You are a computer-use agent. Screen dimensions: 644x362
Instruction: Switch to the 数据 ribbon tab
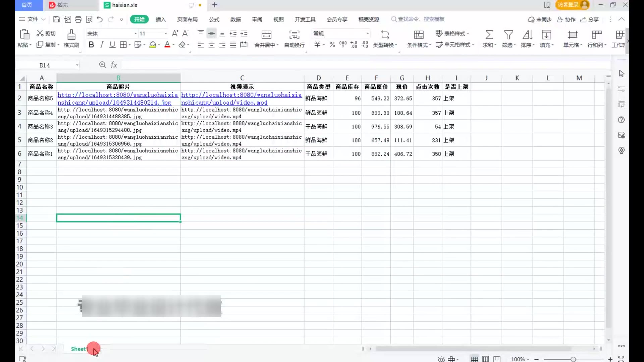[x=235, y=19]
